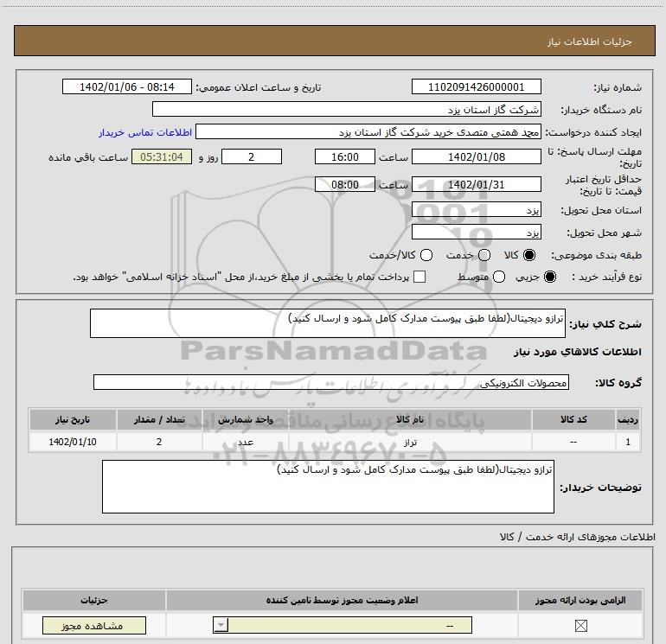Screen dimensions: 666x644
Task: Toggle the Islamic treasury payment checkbox
Action: [419, 277]
